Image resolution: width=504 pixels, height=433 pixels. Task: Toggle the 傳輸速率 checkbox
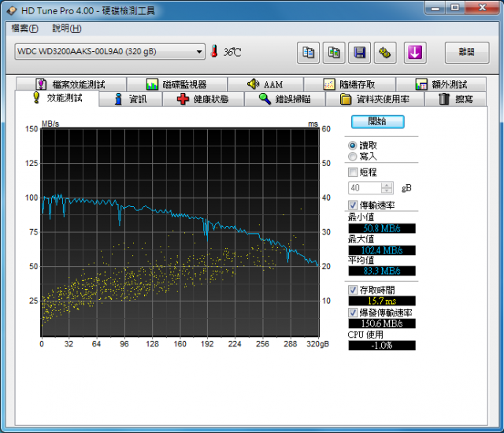[x=353, y=205]
